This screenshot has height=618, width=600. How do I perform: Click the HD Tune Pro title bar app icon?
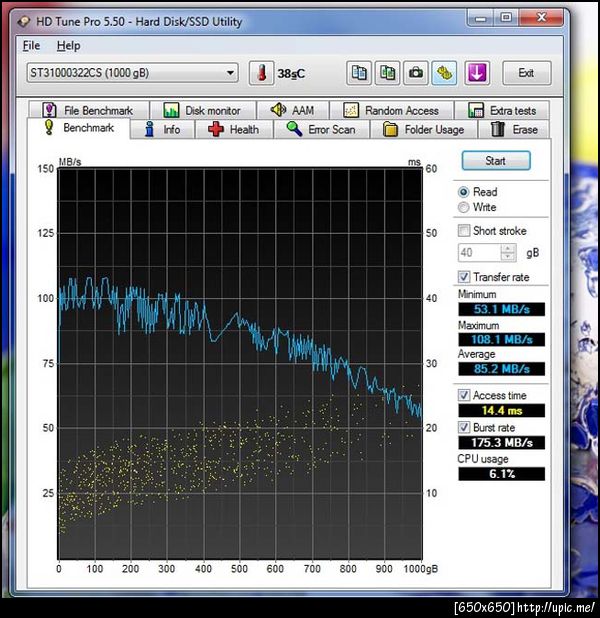[24, 22]
